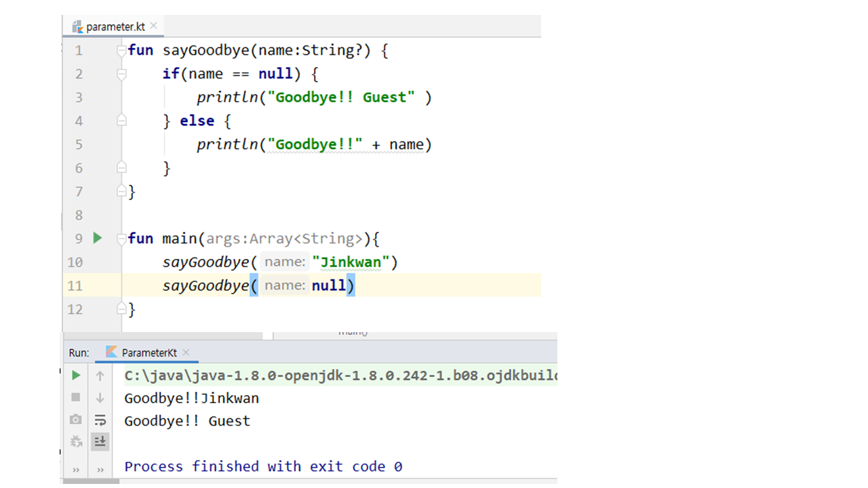Viewport: 868px width, 488px height.
Task: Click the bug icon in Run toolbar
Action: pos(76,442)
